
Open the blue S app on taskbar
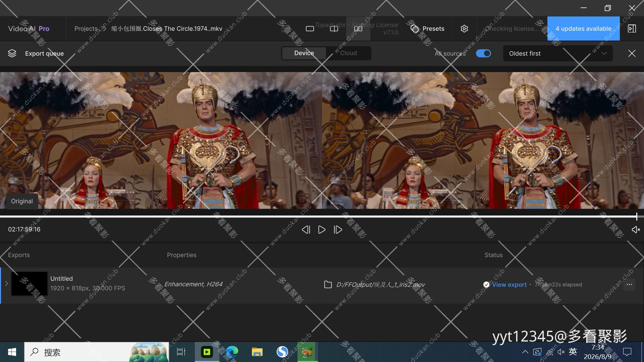tap(282, 352)
